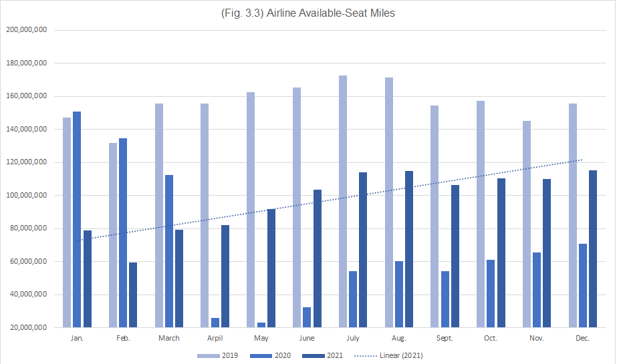
Task: Select the 'Feb.' category label
Action: pyautogui.click(x=123, y=338)
